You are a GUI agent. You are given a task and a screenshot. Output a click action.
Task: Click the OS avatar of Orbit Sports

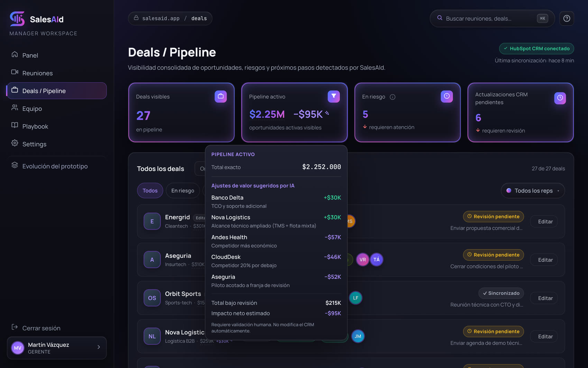click(152, 298)
